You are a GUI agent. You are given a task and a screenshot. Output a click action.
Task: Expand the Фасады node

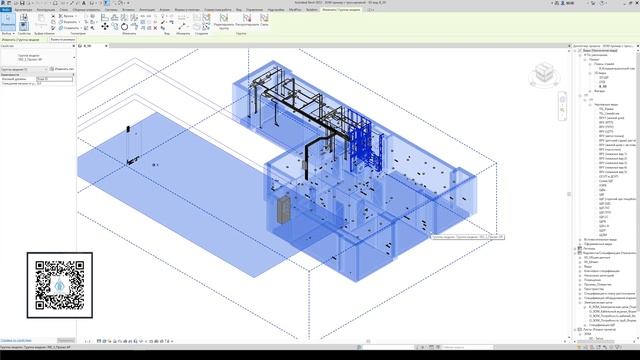(590, 91)
